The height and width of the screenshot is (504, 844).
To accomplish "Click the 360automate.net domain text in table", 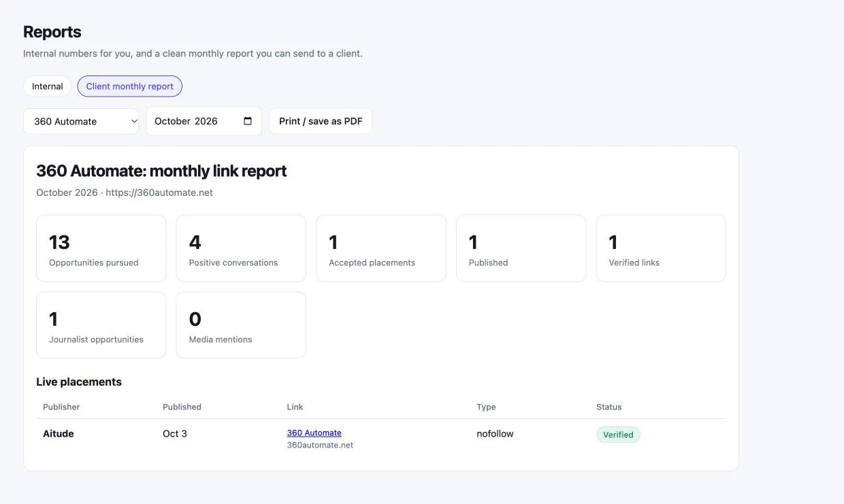I will [320, 445].
